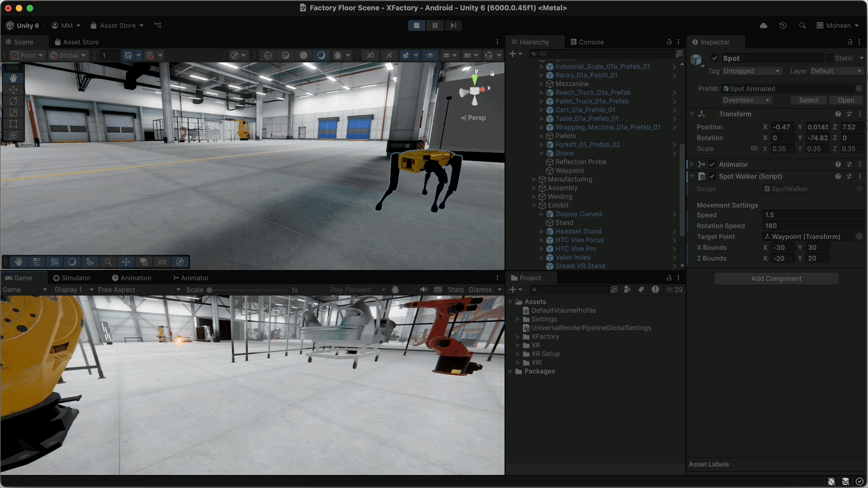
Task: Uncheck the Spot Walker script enabled box
Action: [x=712, y=176]
